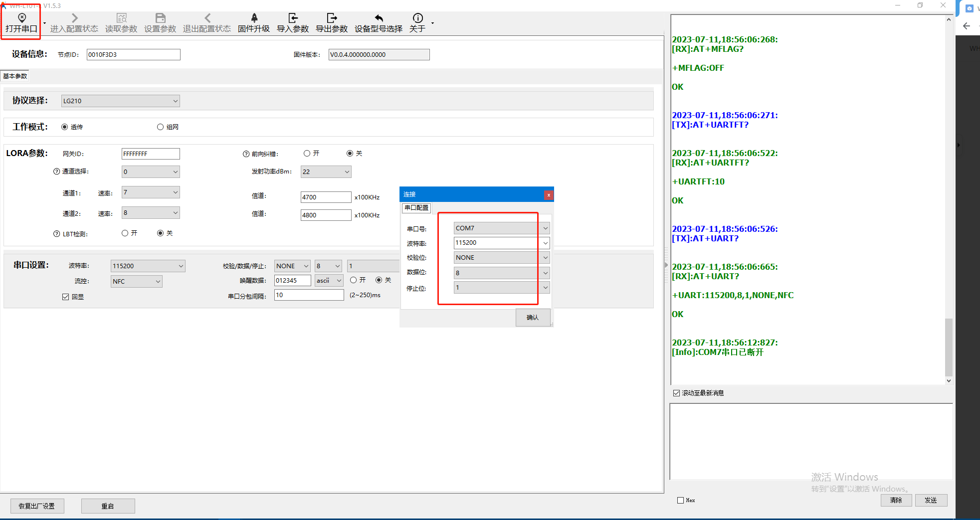Click the 关于 about info icon

(x=417, y=18)
